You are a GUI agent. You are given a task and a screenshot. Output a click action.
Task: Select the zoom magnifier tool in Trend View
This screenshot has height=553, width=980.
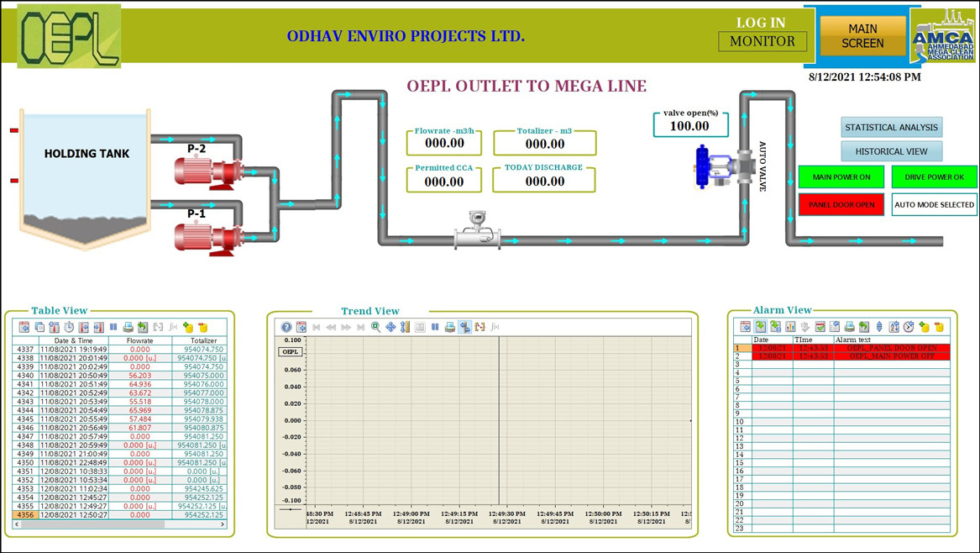(375, 327)
